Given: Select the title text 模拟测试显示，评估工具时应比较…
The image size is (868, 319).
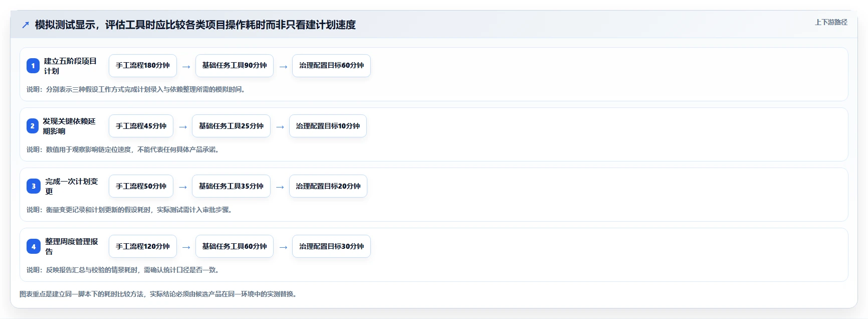Looking at the screenshot, I should 195,25.
